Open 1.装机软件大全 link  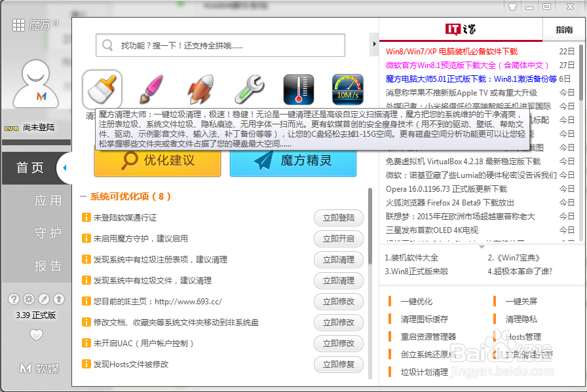tap(411, 258)
